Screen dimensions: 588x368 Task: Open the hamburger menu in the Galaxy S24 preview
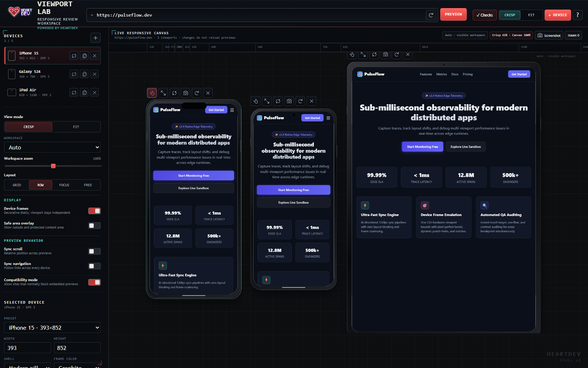click(328, 118)
